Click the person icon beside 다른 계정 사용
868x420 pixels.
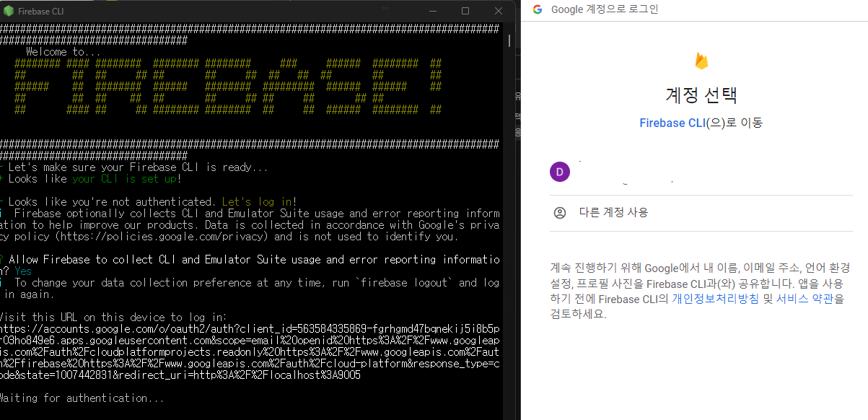click(x=559, y=212)
